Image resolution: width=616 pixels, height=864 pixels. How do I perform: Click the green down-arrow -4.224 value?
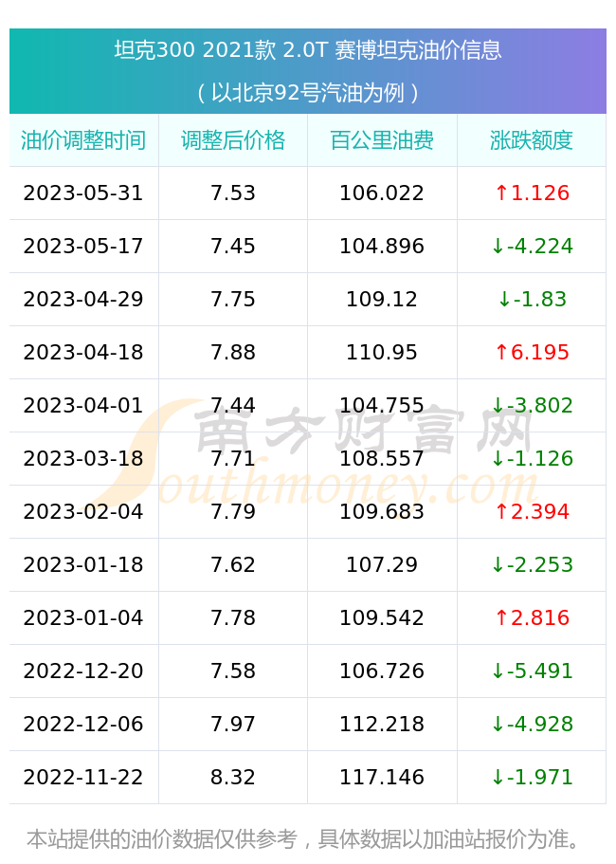tap(532, 247)
